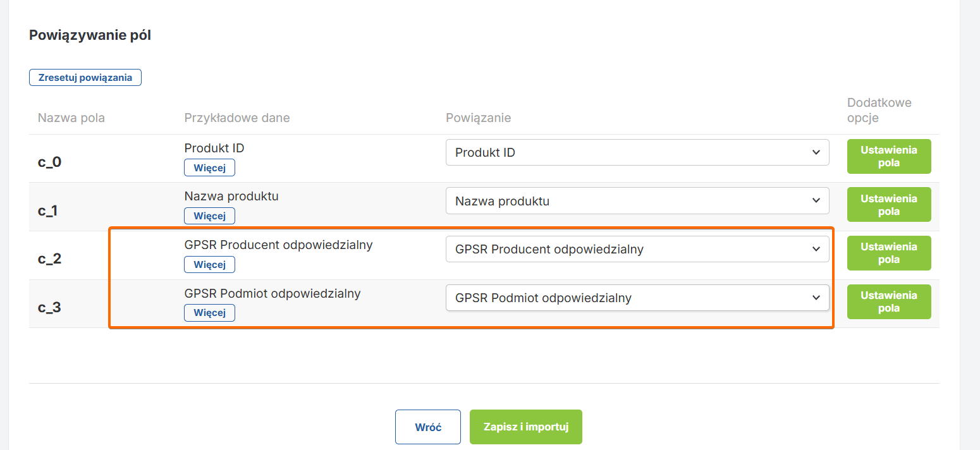
Task: Click the Powiązanie column header
Action: [x=478, y=118]
